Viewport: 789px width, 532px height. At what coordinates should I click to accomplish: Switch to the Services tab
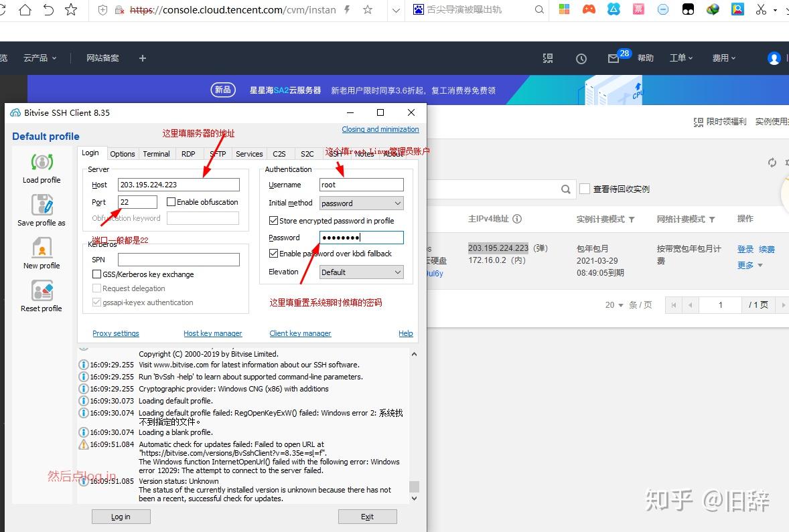tap(249, 154)
